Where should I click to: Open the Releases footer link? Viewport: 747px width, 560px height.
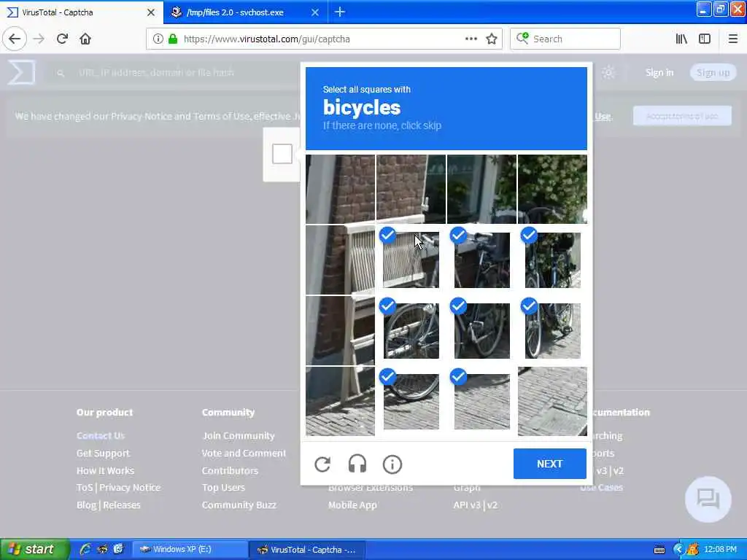click(122, 505)
